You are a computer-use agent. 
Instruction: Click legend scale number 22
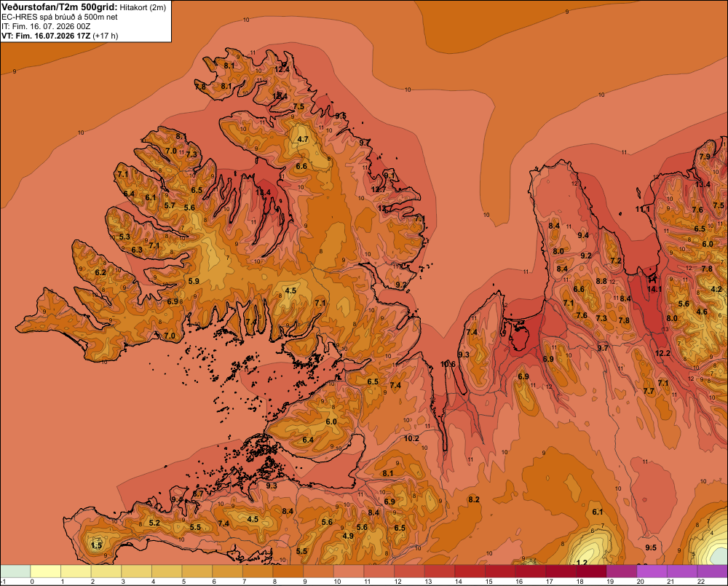coord(701,582)
